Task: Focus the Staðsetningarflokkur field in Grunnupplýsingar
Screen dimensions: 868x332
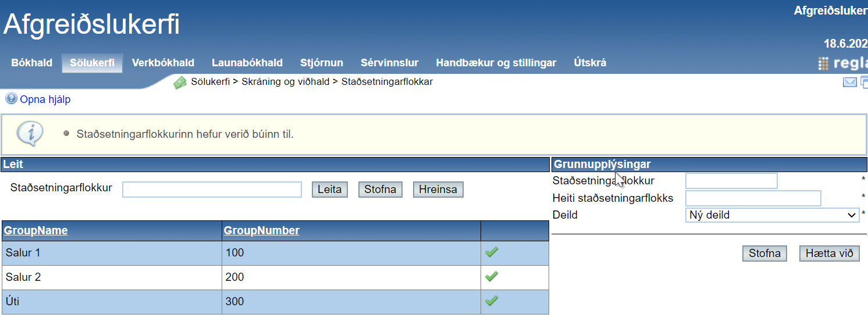Action: tap(731, 181)
